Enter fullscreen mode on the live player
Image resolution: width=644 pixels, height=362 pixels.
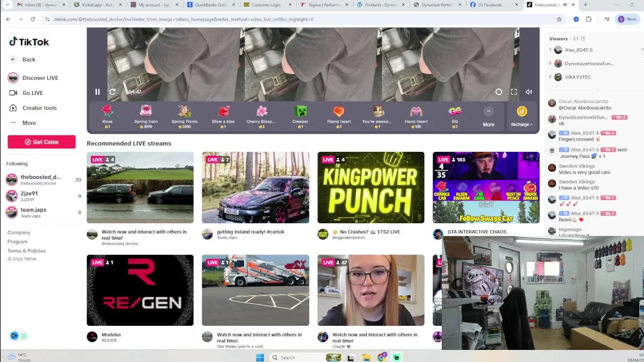514,92
